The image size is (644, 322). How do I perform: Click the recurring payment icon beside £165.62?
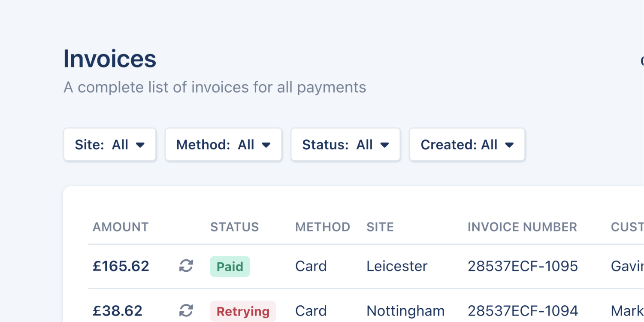click(185, 266)
